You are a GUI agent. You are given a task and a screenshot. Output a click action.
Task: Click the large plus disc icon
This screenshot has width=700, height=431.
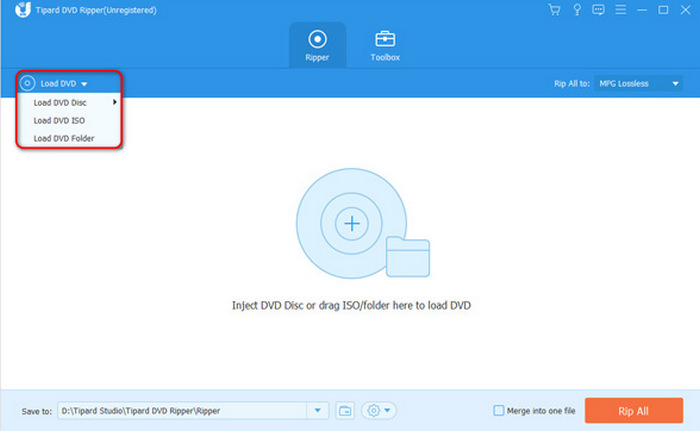(x=351, y=224)
